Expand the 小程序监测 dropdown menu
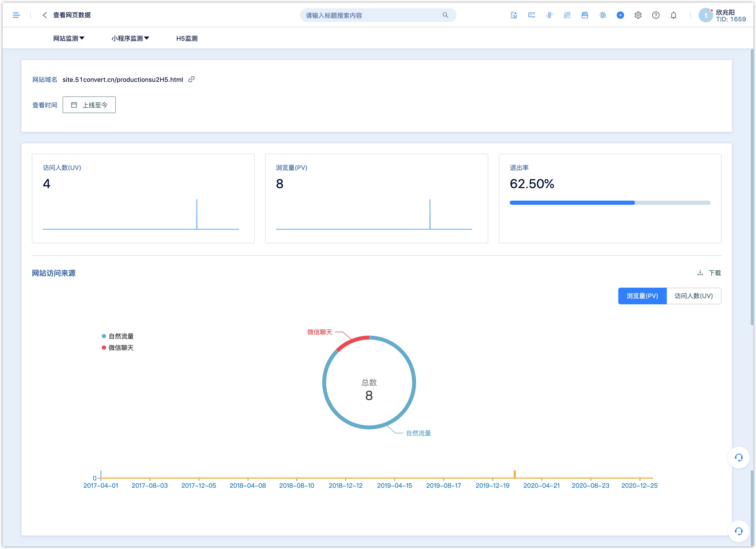This screenshot has height=549, width=756. [x=130, y=38]
